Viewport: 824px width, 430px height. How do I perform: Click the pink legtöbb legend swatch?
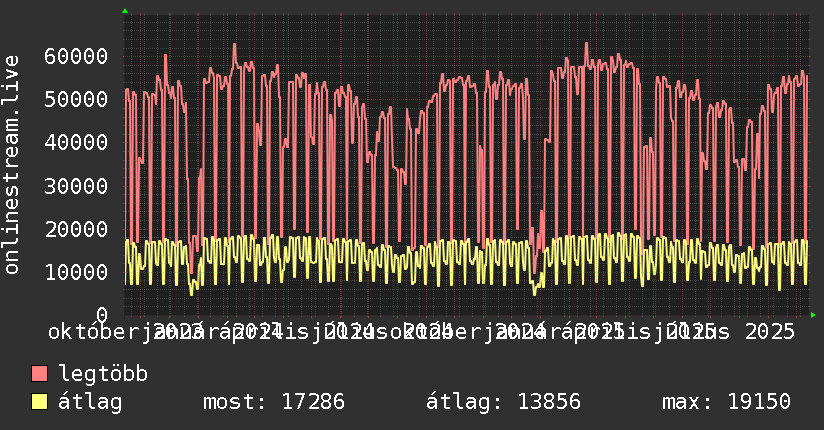pyautogui.click(x=39, y=374)
